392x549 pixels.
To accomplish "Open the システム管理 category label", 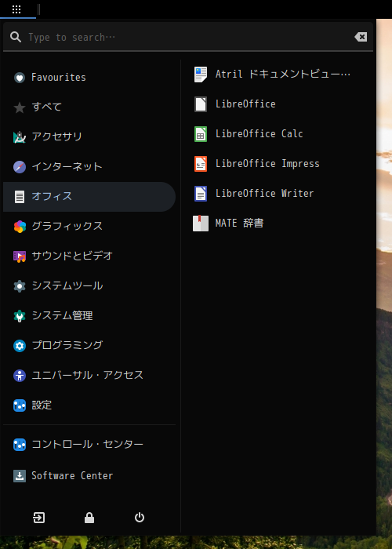I will click(x=62, y=315).
